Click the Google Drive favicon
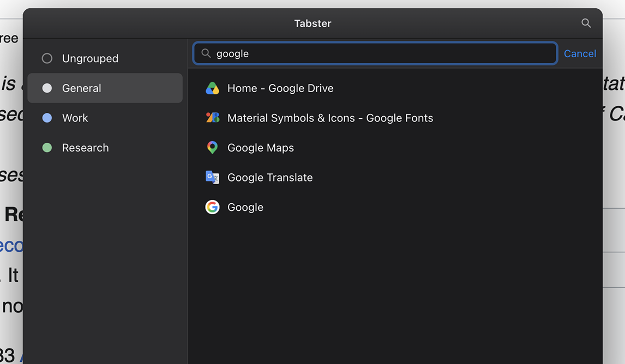Image resolution: width=625 pixels, height=364 pixels. [213, 88]
